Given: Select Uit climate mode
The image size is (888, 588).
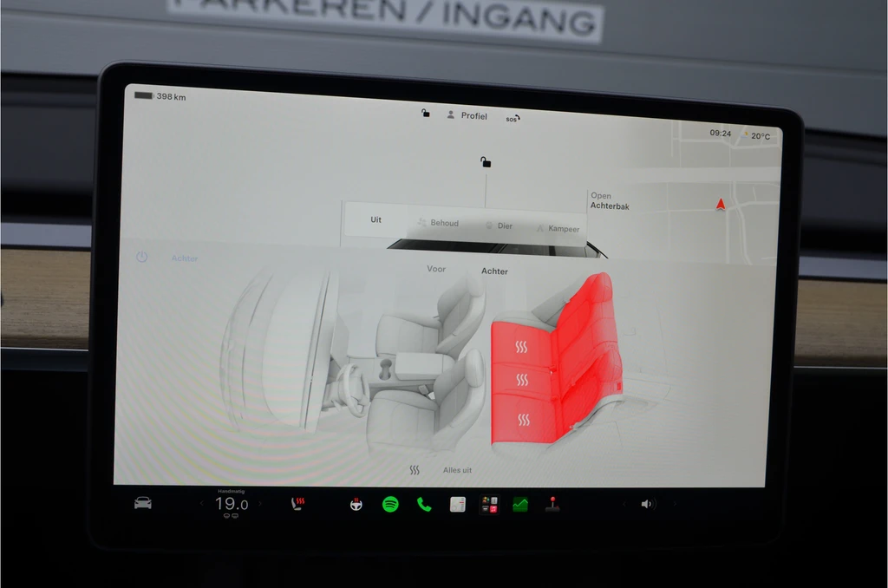Looking at the screenshot, I should (x=376, y=219).
